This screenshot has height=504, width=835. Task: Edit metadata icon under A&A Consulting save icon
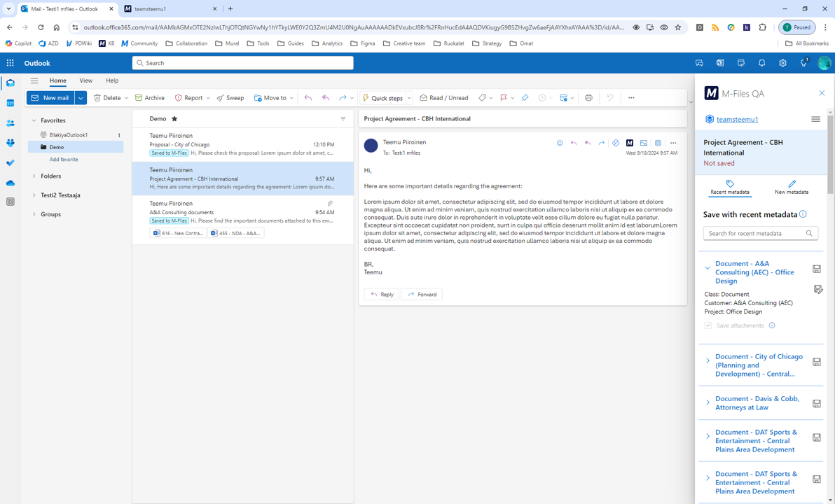point(818,290)
